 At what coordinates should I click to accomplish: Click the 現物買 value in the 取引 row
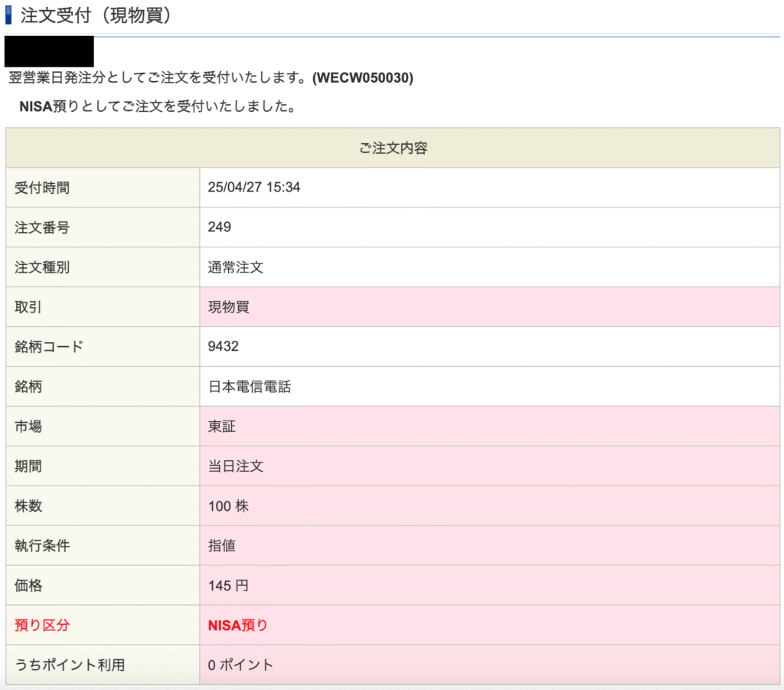point(229,307)
